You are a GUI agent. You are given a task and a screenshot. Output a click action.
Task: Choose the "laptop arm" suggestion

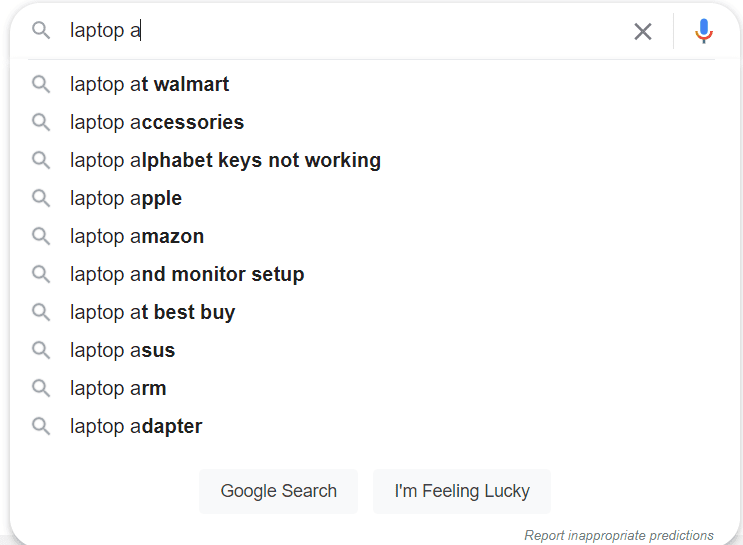pos(118,388)
